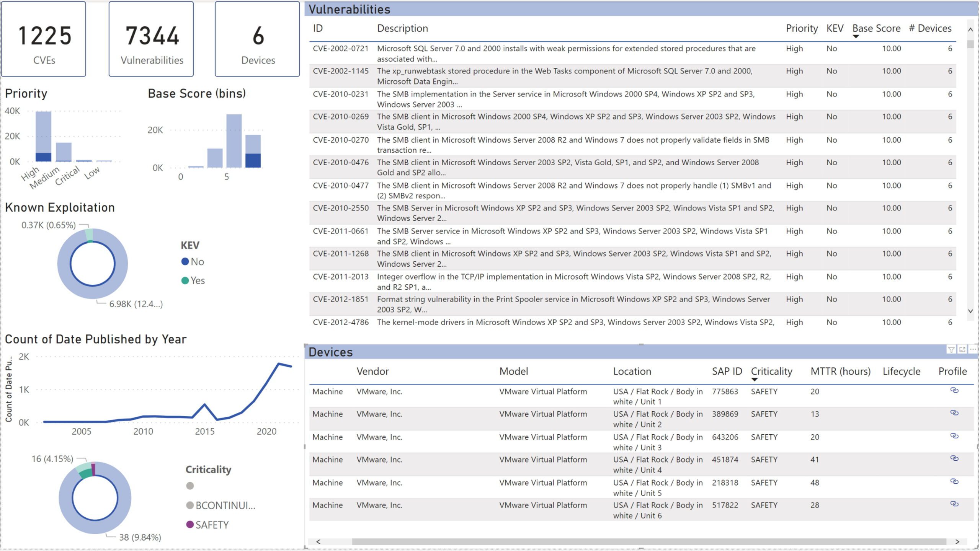Screen dimensions: 980x551
Task: Select tallest bar in Base Score bins chart
Action: point(234,141)
